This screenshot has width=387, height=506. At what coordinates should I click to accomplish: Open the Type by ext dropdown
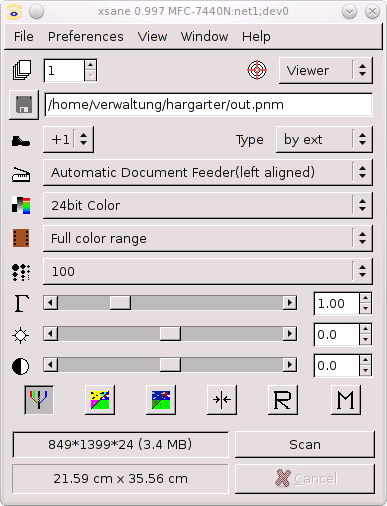[324, 139]
